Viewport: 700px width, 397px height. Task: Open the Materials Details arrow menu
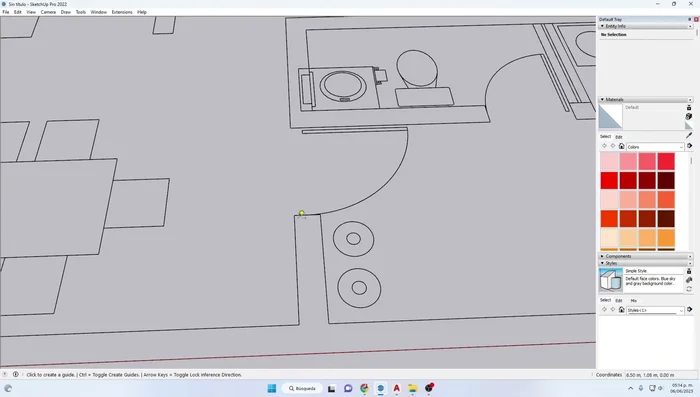click(x=689, y=146)
